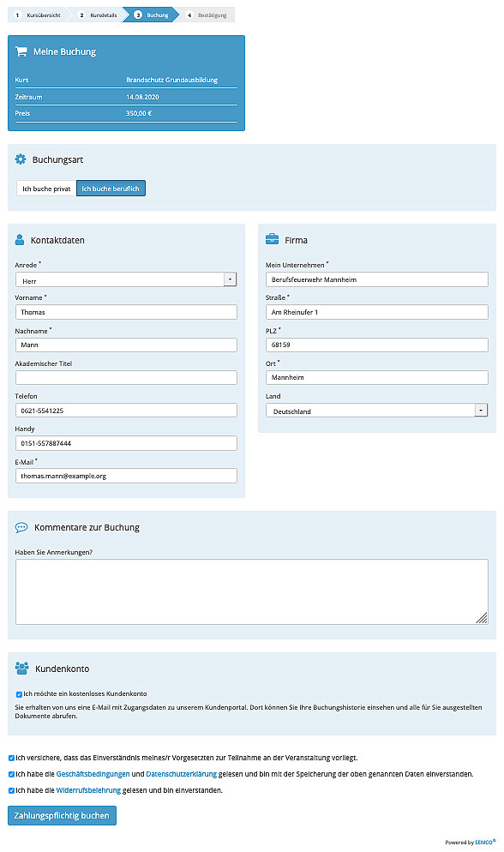The image size is (504, 852).
Task: Click the gear icon next to Buchungsart
Action: [x=21, y=159]
